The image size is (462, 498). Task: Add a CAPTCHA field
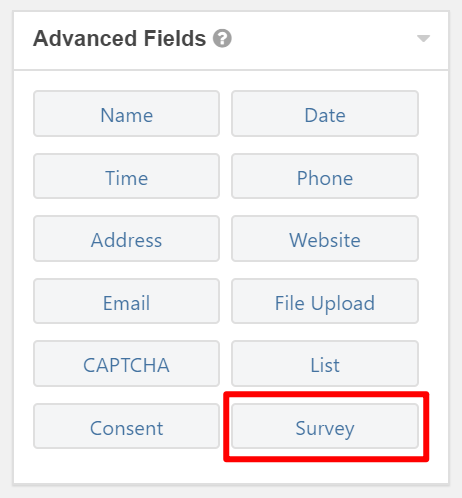click(x=126, y=364)
